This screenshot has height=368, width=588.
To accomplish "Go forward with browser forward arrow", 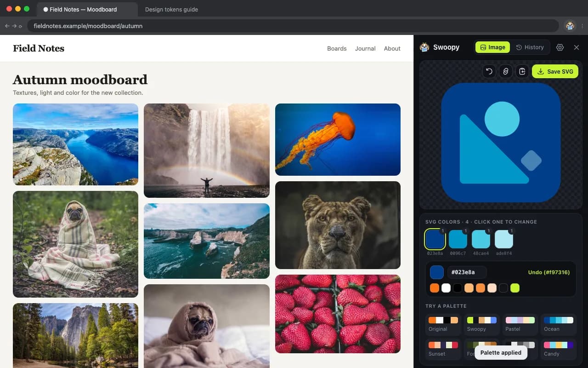I will [x=14, y=26].
